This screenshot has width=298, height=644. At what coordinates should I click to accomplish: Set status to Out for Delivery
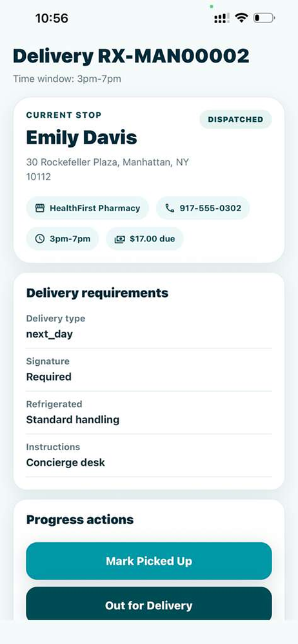coord(149,605)
